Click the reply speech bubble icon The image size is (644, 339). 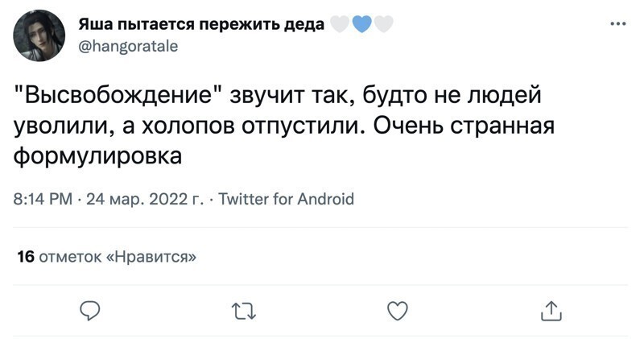pos(91,309)
